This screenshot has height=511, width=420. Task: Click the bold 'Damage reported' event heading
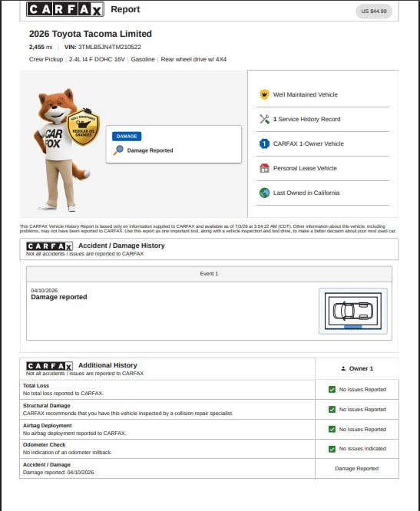point(59,297)
